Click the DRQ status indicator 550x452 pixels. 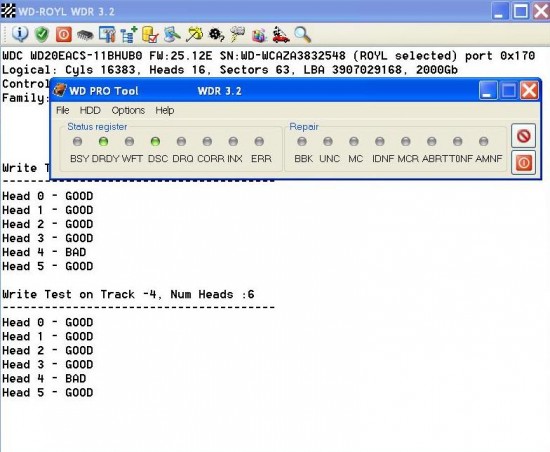point(181,142)
